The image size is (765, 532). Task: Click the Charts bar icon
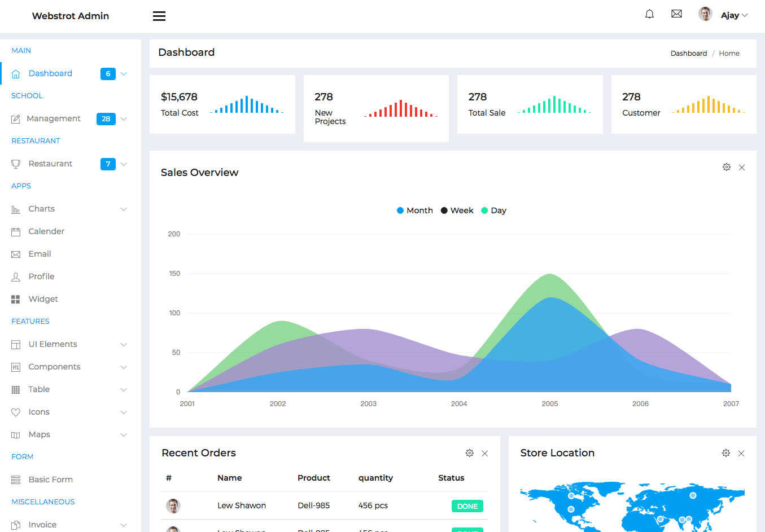(x=16, y=209)
